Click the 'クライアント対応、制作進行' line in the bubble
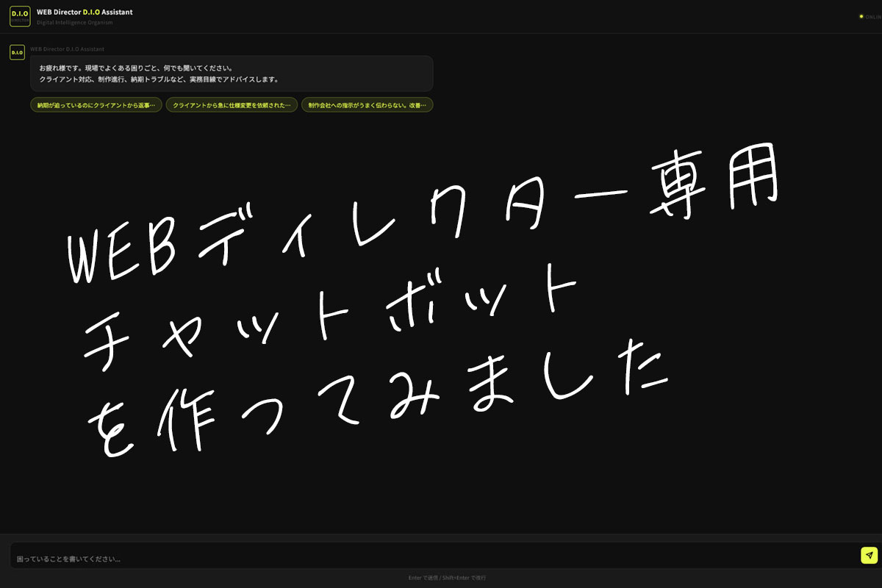882x588 pixels. (x=159, y=79)
